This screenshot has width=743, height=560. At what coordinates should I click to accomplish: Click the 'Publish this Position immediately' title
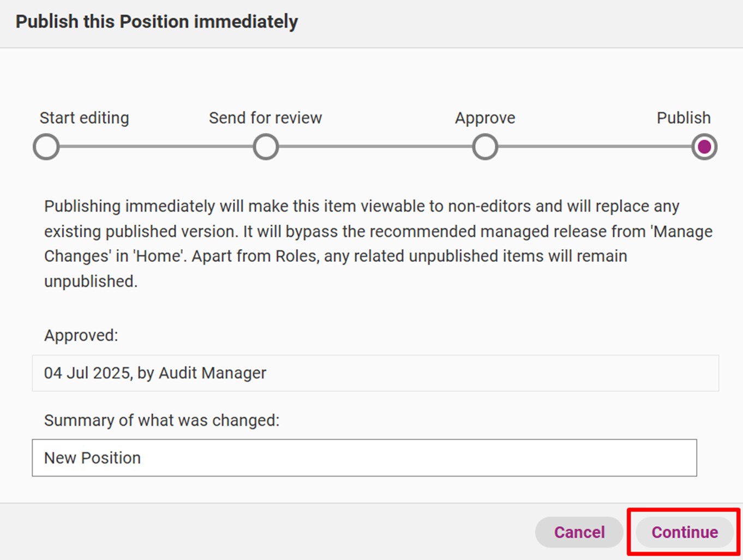pos(157,22)
